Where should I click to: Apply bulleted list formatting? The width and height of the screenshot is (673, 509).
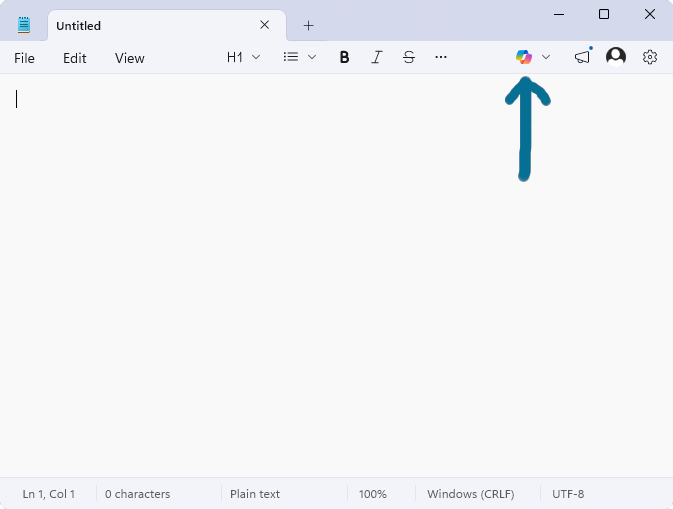tap(291, 57)
